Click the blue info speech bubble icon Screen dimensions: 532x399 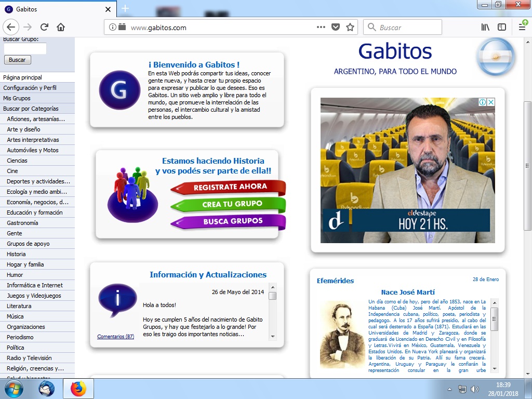pyautogui.click(x=117, y=300)
